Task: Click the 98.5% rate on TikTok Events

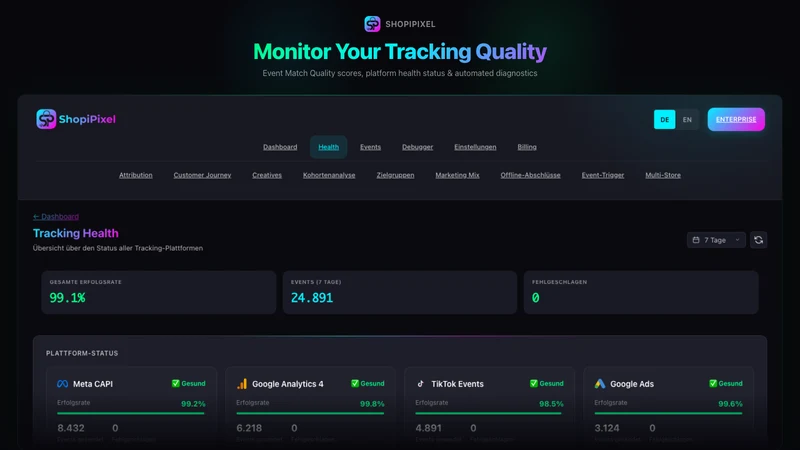Action: click(552, 404)
